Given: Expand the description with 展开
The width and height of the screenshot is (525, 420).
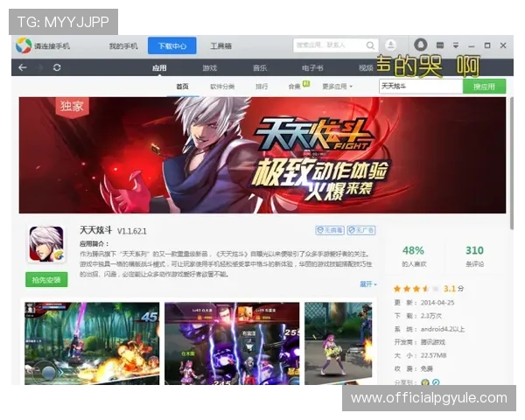Looking at the screenshot, I should (368, 284).
